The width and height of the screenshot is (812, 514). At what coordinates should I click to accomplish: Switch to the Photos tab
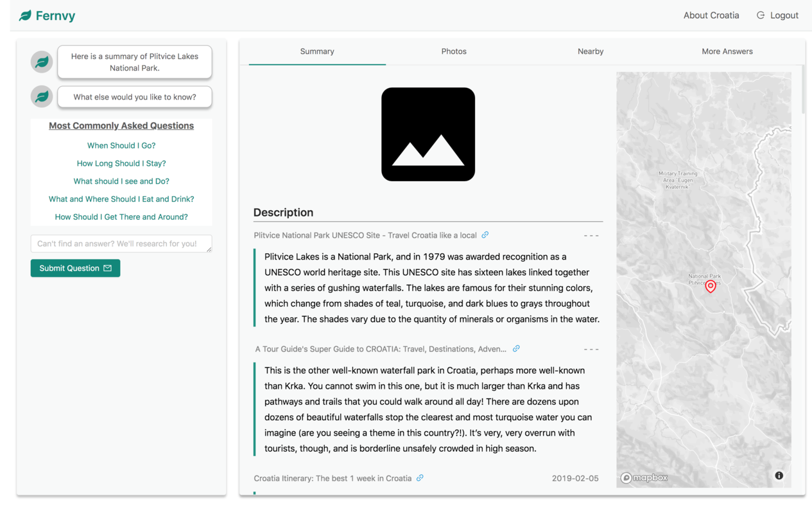tap(454, 51)
